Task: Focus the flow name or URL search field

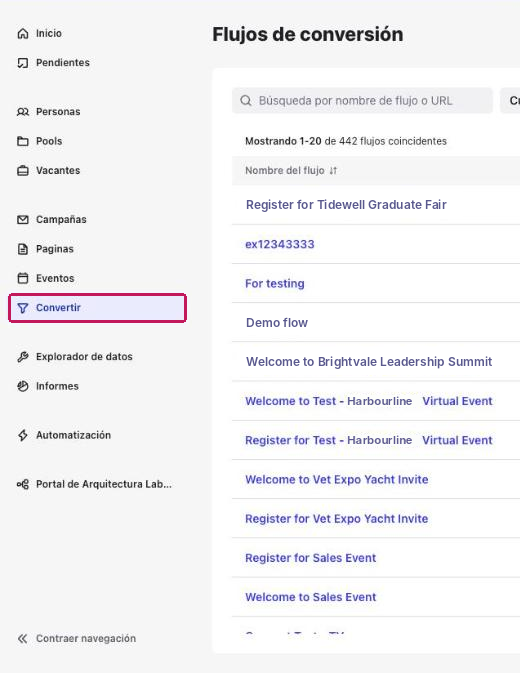Action: (x=363, y=101)
